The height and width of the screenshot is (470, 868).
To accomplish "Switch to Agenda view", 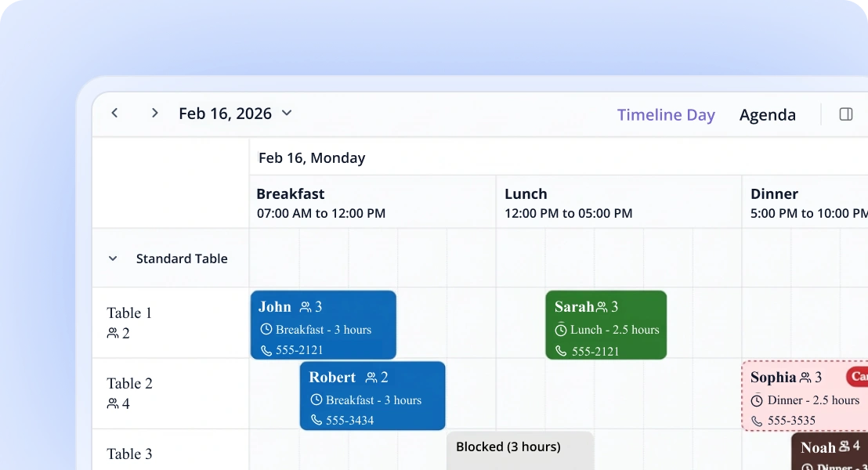I will click(767, 115).
